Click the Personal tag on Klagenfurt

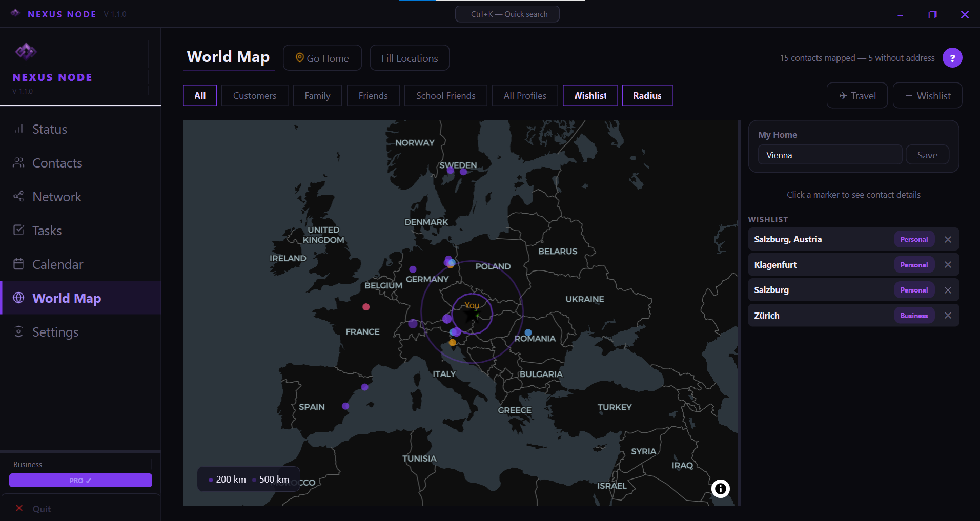(914, 265)
